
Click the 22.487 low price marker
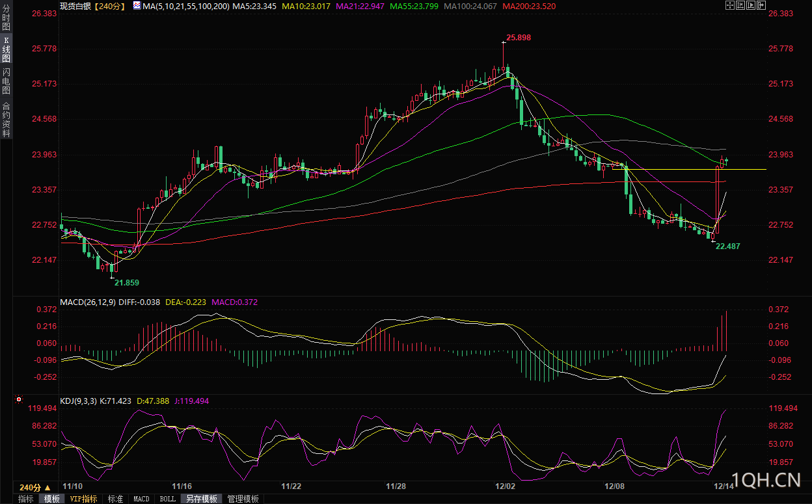click(x=727, y=246)
